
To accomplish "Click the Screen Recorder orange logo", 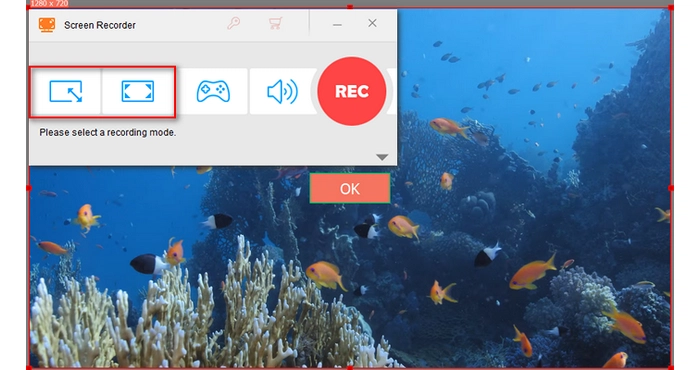I will (x=47, y=25).
